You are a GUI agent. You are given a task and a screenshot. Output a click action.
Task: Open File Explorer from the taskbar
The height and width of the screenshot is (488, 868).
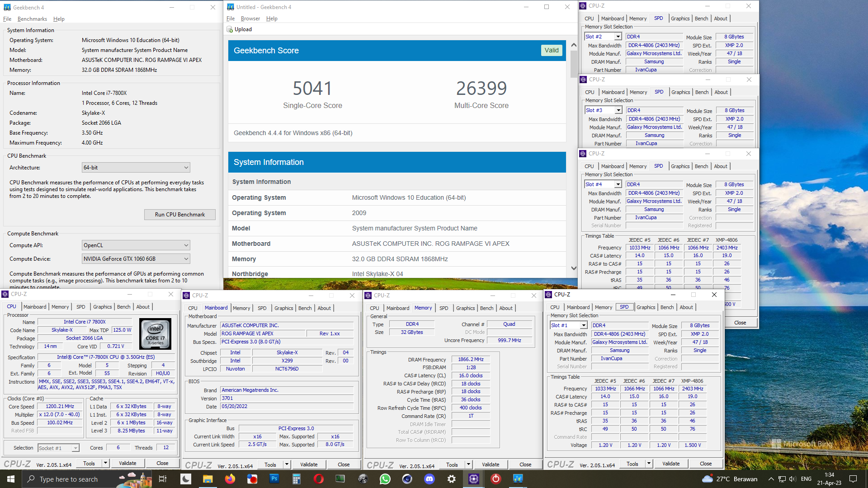pyautogui.click(x=208, y=479)
